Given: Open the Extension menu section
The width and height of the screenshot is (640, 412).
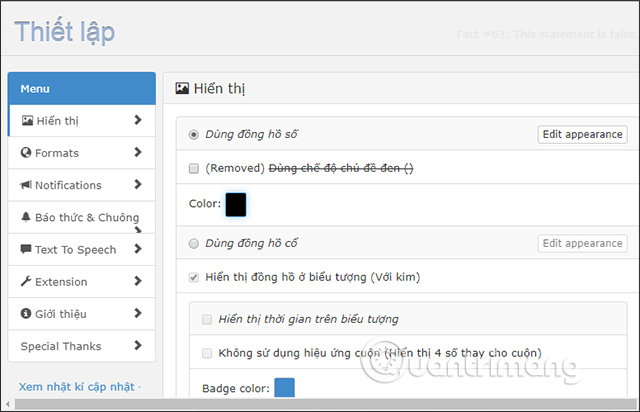Looking at the screenshot, I should pos(82,282).
